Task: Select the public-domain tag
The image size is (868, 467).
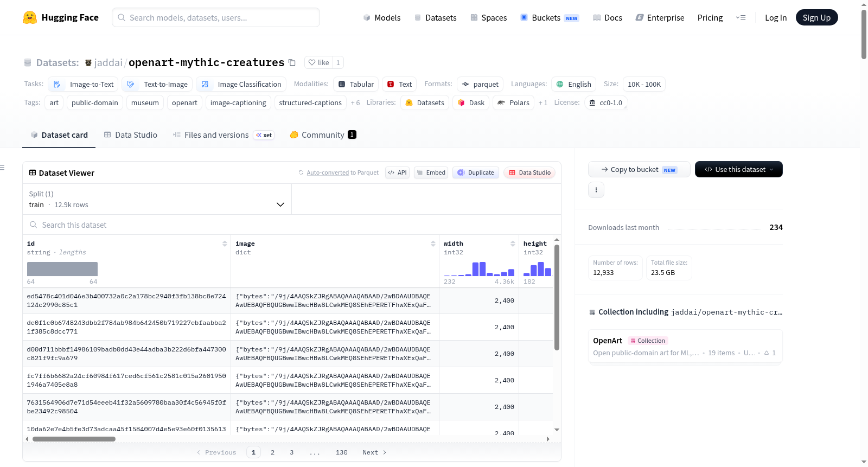Action: [95, 103]
